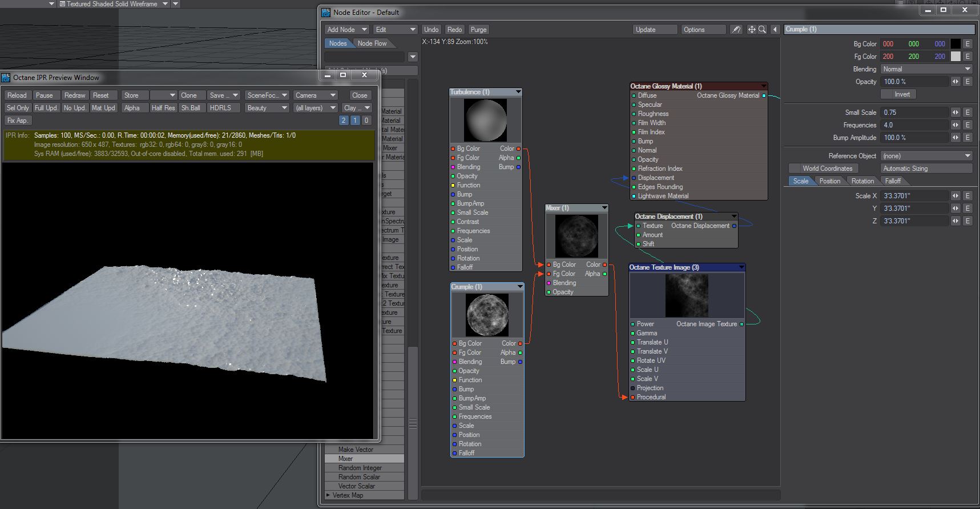Enable the Sel Only toggle
Viewport: 980px width, 509px height.
[x=18, y=108]
